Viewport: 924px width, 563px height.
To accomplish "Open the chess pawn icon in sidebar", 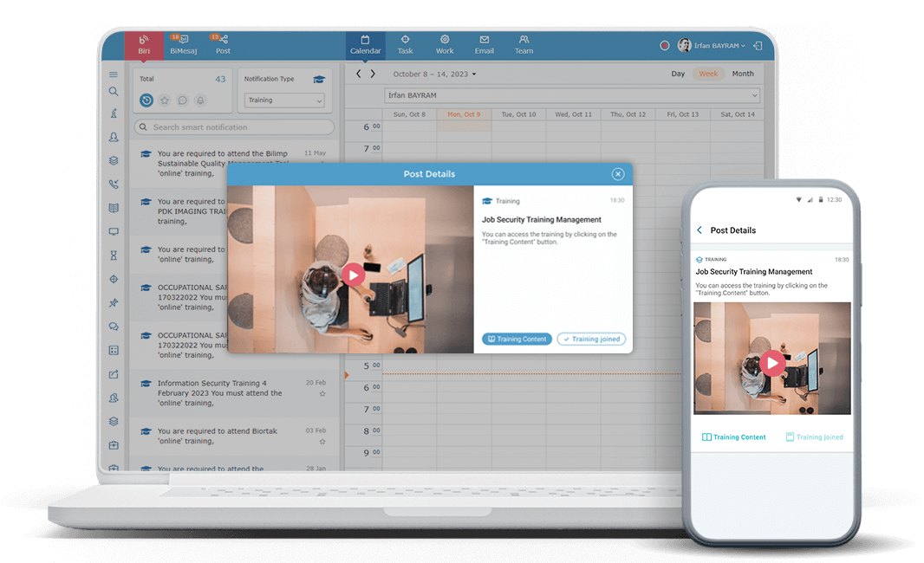I will click(x=114, y=113).
